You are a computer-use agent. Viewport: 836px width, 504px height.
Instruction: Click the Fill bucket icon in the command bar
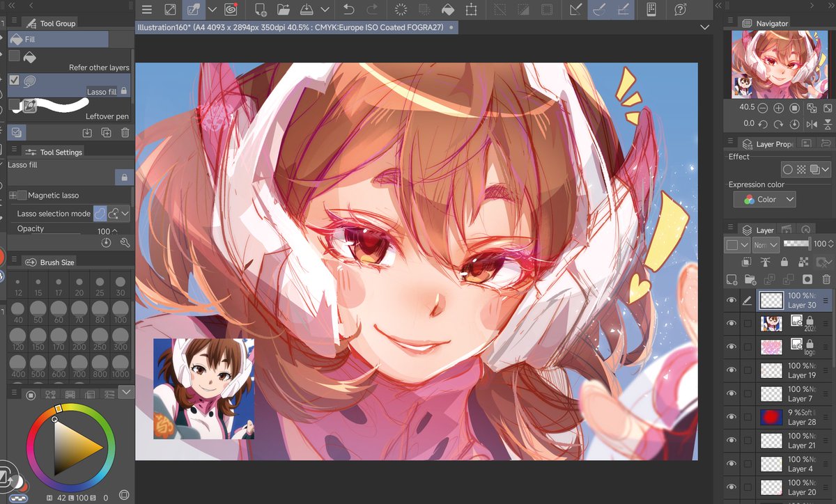449,10
